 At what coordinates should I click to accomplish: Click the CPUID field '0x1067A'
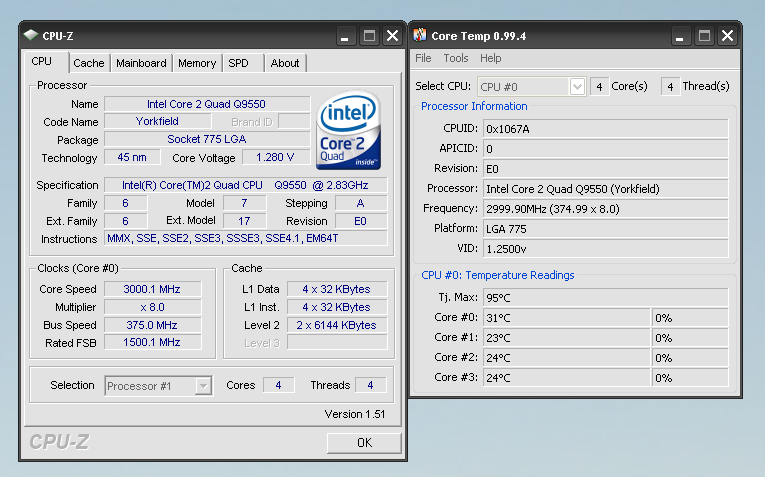click(605, 129)
